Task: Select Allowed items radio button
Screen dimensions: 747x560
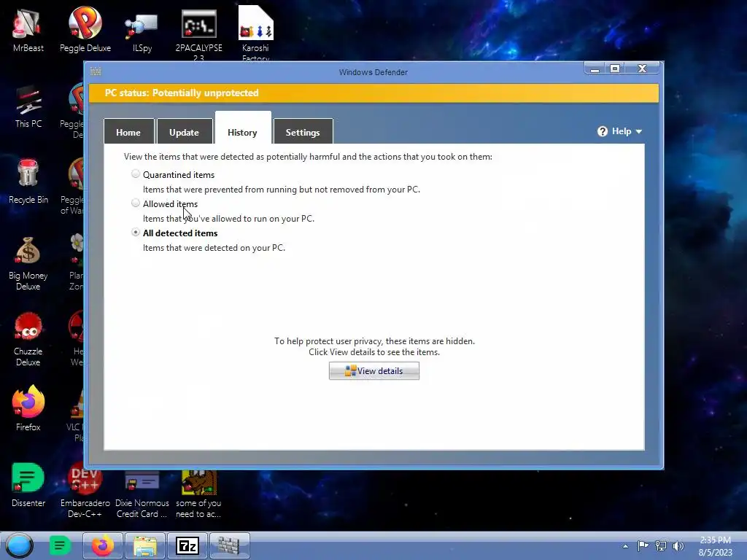Action: pyautogui.click(x=136, y=203)
